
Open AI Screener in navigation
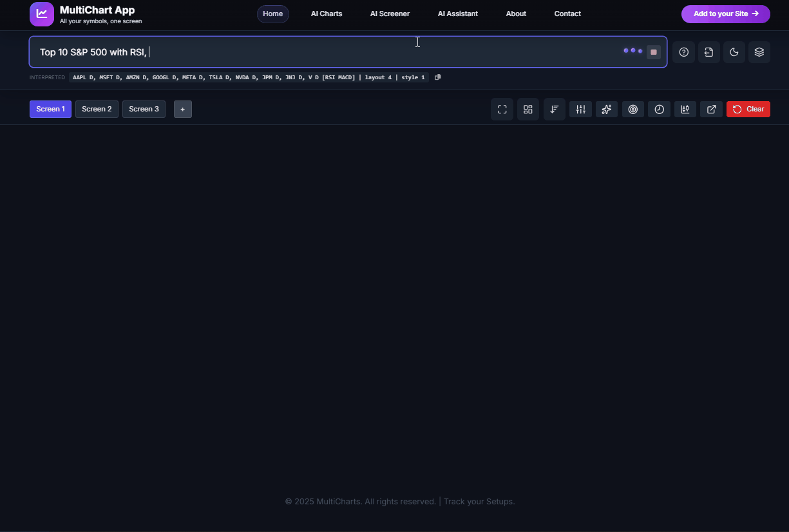390,14
